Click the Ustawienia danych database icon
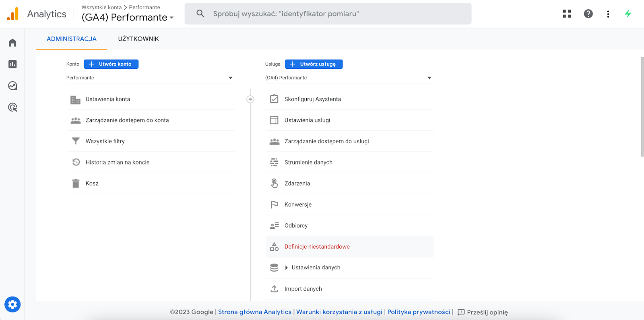This screenshot has height=320, width=644. click(274, 268)
